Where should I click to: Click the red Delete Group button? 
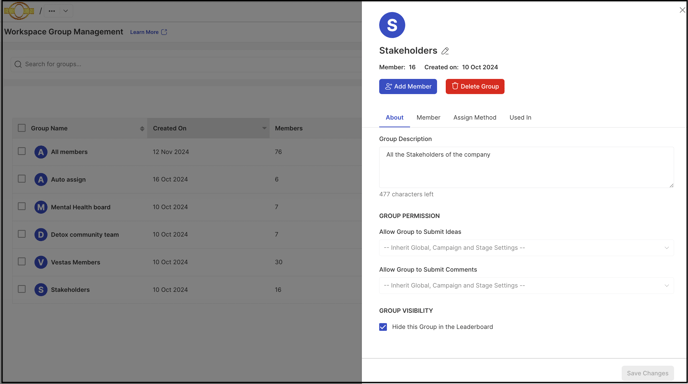475,86
